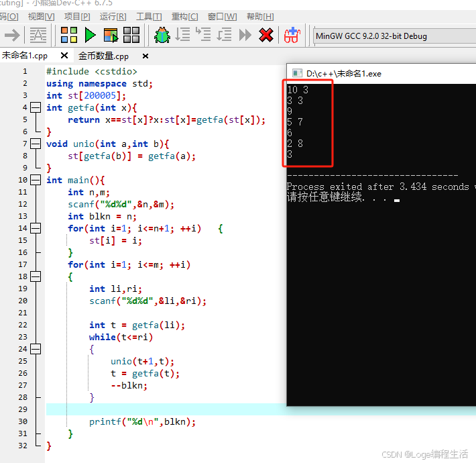Click the console title D:\c++\未命名1.exe
Image resolution: width=476 pixels, height=463 pixels.
pyautogui.click(x=344, y=74)
